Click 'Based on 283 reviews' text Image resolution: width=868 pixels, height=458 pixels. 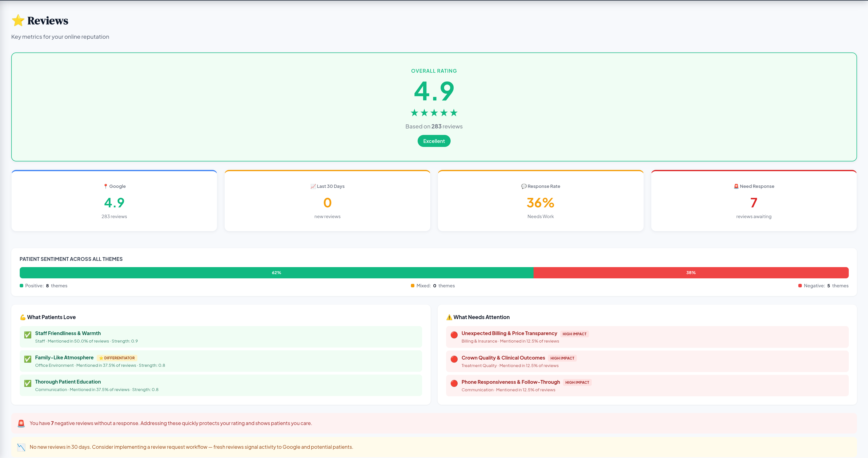pos(434,126)
